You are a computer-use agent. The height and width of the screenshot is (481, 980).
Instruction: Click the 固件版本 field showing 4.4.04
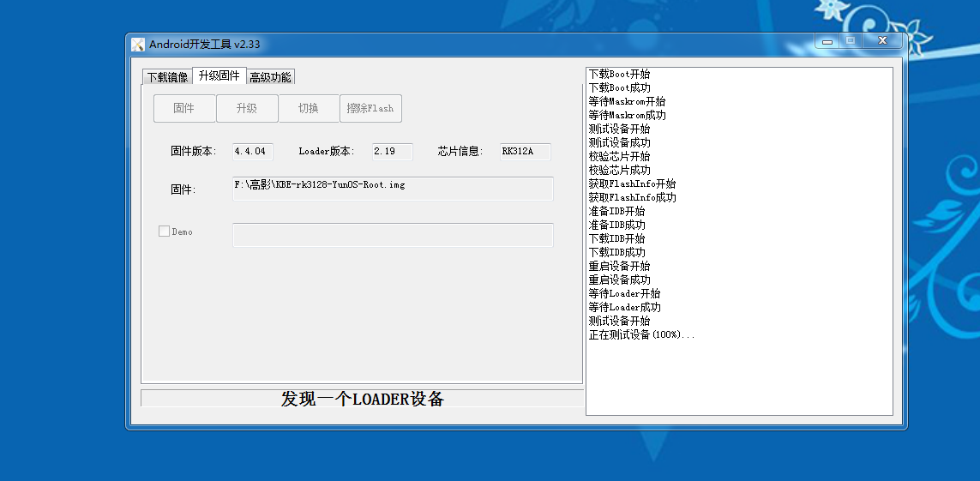pyautogui.click(x=252, y=151)
